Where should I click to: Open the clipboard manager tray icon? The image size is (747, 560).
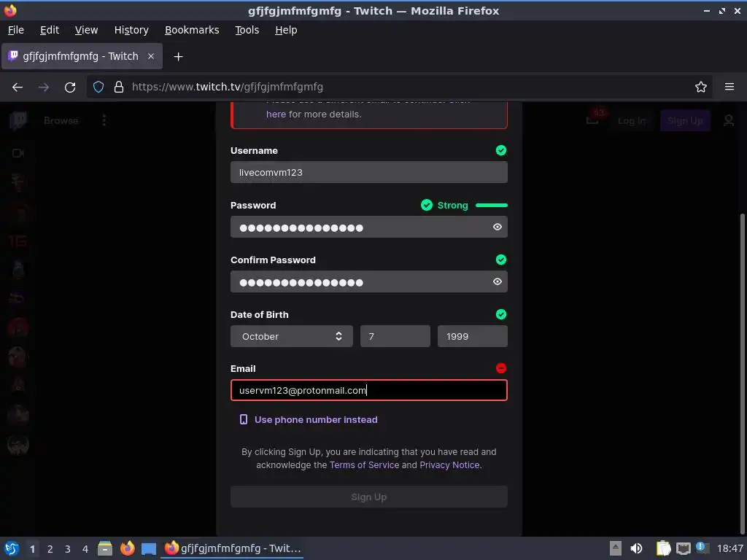[x=663, y=548]
